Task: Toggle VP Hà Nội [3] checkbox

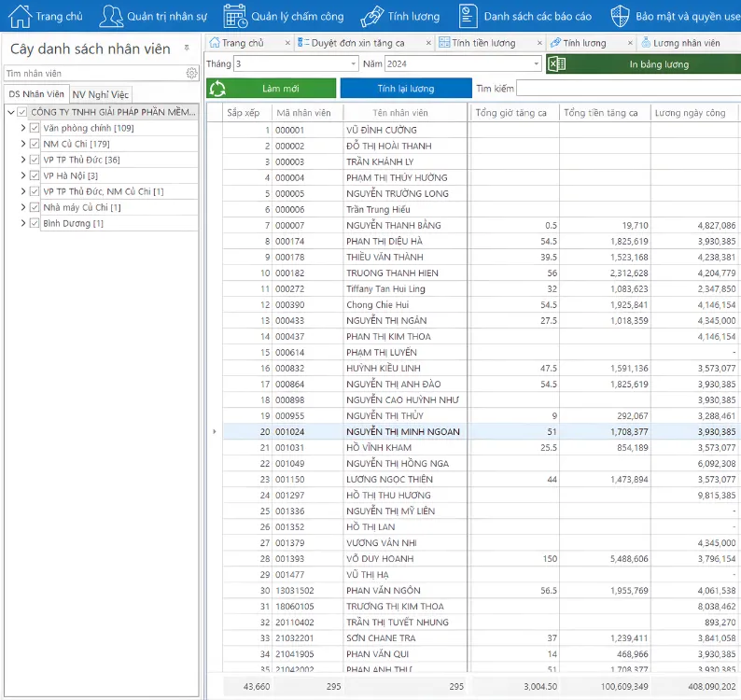Action: click(x=34, y=175)
